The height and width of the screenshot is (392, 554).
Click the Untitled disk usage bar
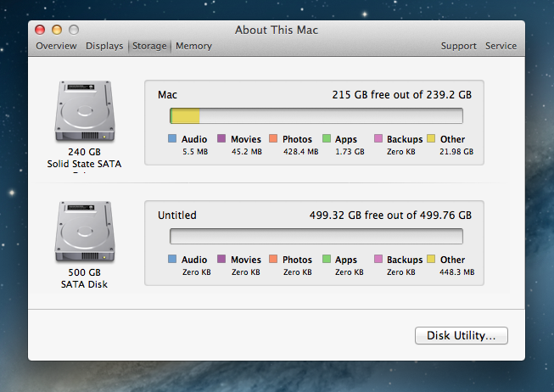coord(316,236)
